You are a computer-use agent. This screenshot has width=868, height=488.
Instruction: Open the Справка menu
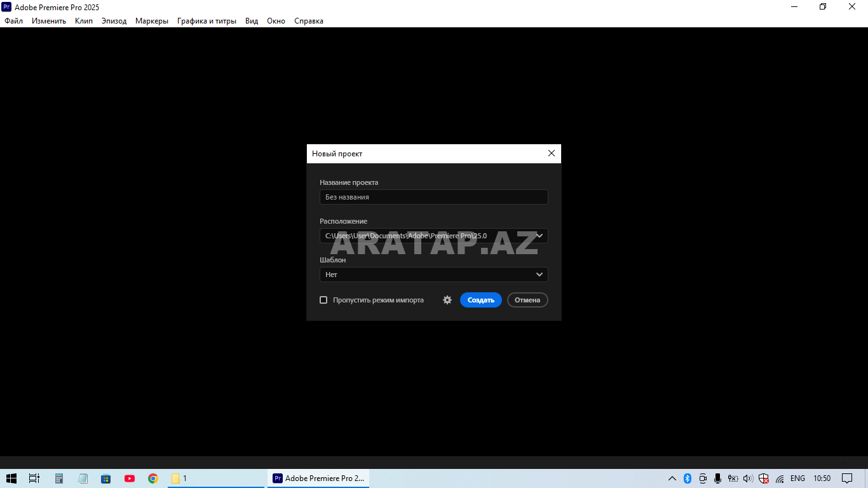click(309, 21)
